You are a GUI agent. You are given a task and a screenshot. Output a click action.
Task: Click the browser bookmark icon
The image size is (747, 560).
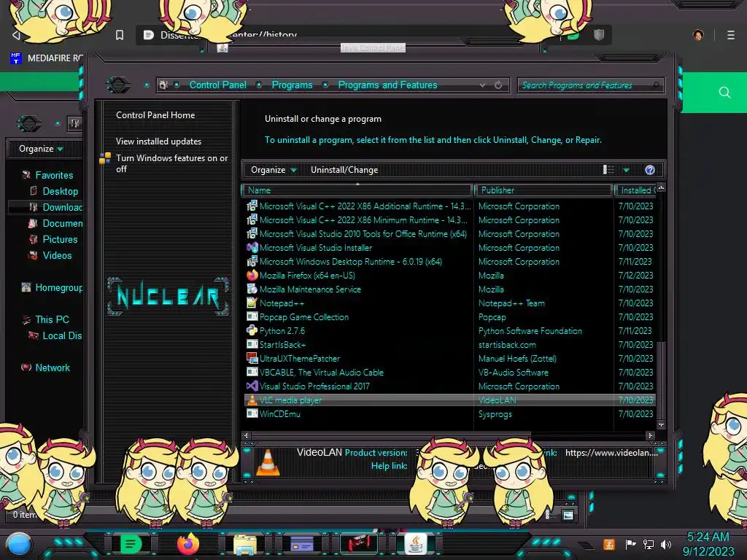[x=120, y=35]
